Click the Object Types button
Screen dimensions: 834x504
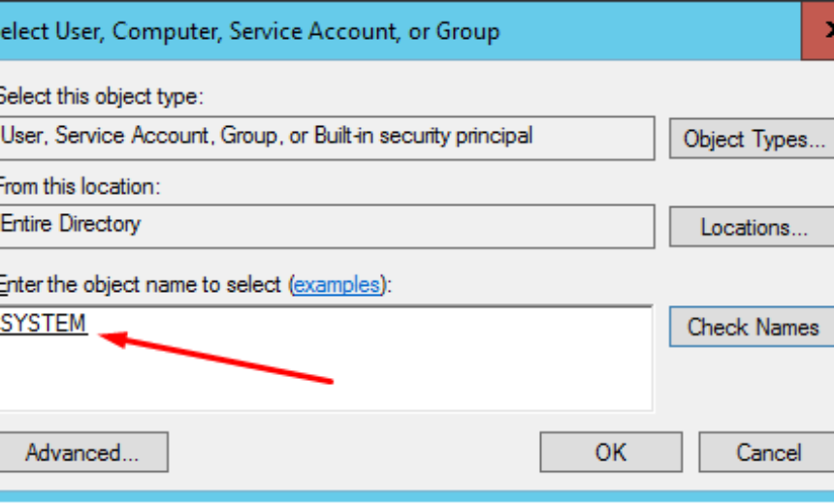tap(754, 139)
